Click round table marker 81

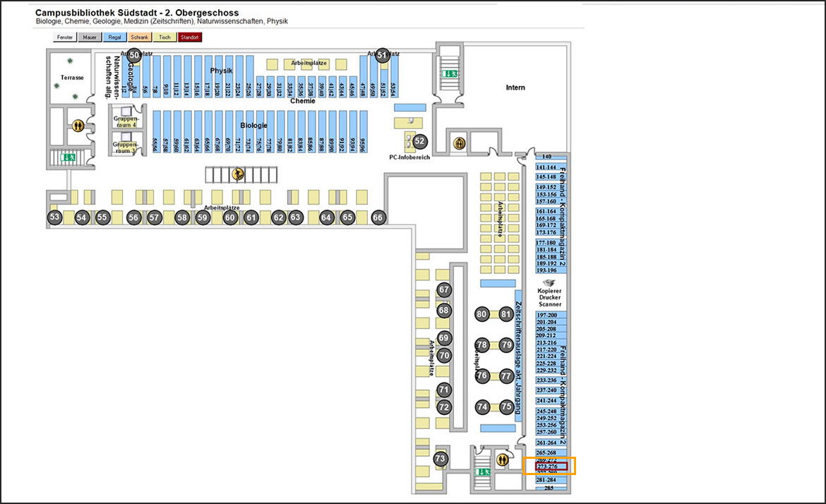(x=506, y=314)
